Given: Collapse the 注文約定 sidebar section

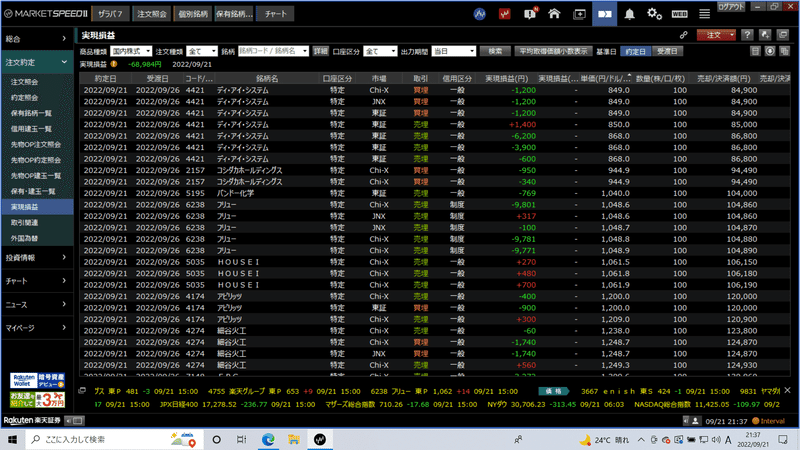Looking at the screenshot, I should point(37,62).
